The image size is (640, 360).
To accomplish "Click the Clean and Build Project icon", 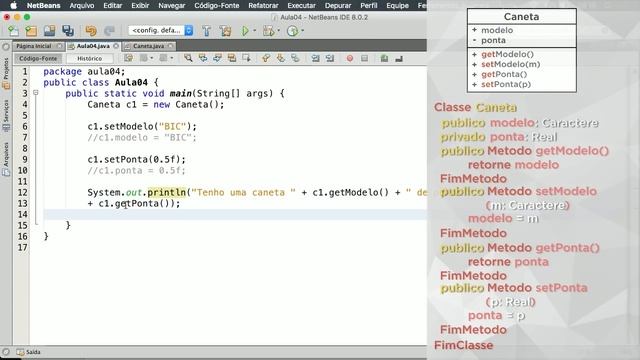I will coord(225,31).
